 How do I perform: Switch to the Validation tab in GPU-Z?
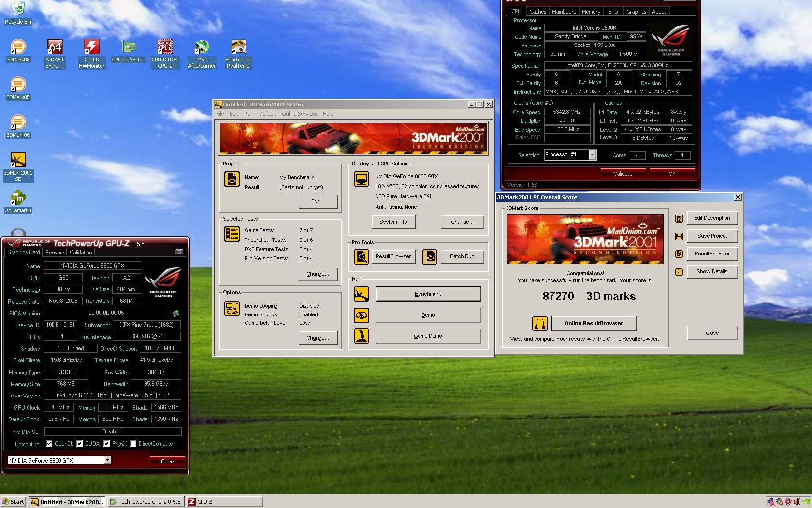coord(81,253)
